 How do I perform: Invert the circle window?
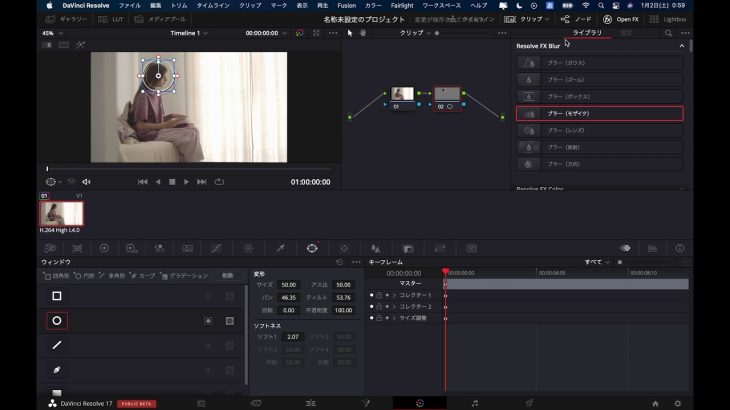[x=208, y=321]
